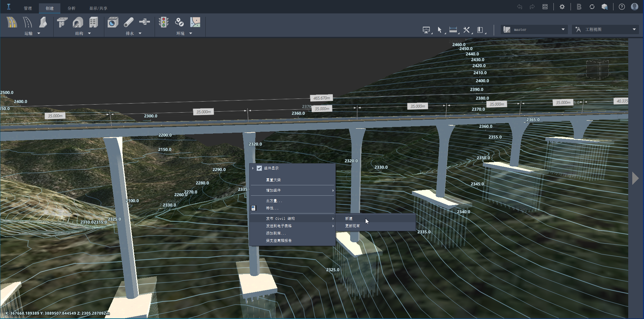Viewport: 644px width, 319px height.
Task: Switch to the 管理 tab
Action: tap(28, 8)
